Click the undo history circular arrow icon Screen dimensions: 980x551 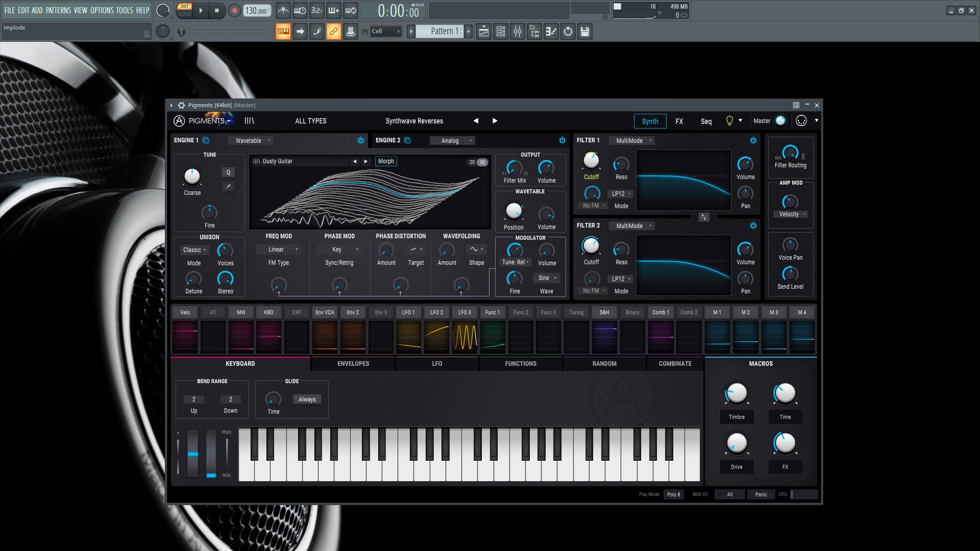tap(568, 32)
